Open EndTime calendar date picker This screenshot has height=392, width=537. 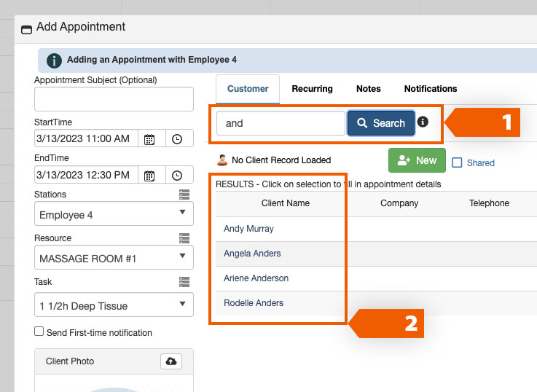point(149,175)
